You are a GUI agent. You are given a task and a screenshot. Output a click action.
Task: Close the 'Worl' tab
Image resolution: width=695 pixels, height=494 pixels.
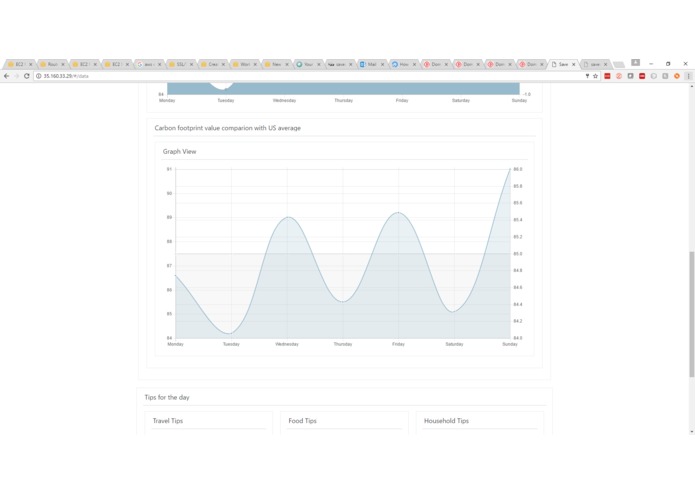[x=255, y=65]
